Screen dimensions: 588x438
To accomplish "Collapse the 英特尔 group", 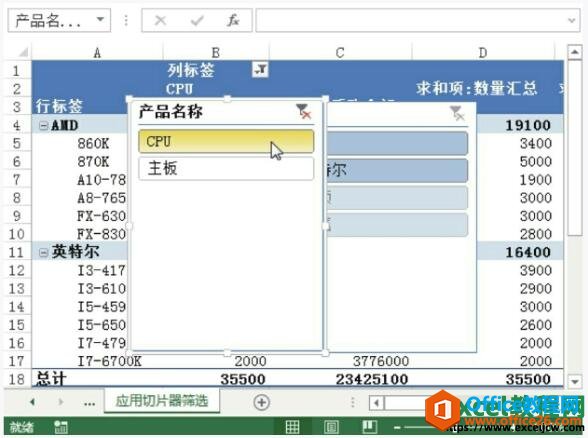I will click(x=44, y=252).
